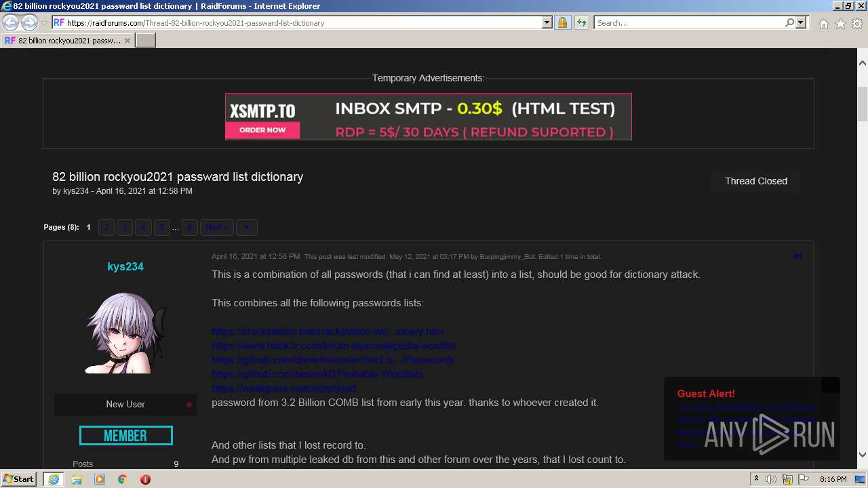Image resolution: width=868 pixels, height=488 pixels.
Task: Open the crackstation.net dictionary link
Action: (x=327, y=331)
